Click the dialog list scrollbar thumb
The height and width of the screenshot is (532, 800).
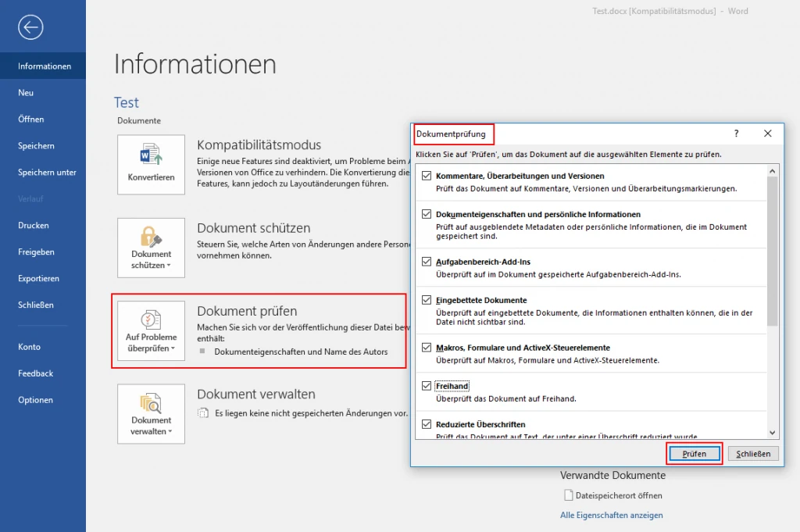(x=772, y=251)
